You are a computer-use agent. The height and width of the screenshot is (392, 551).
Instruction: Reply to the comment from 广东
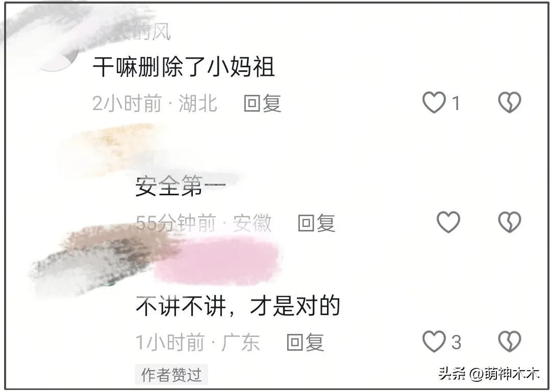306,342
